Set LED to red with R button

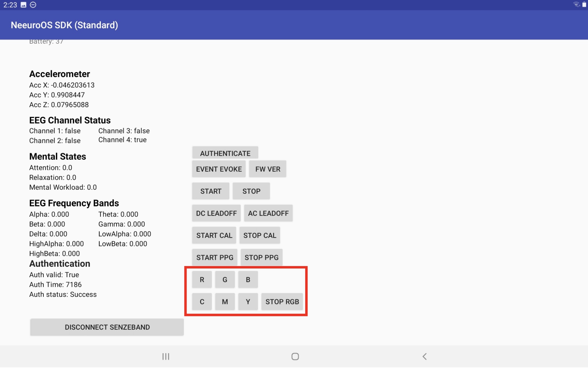pyautogui.click(x=202, y=279)
